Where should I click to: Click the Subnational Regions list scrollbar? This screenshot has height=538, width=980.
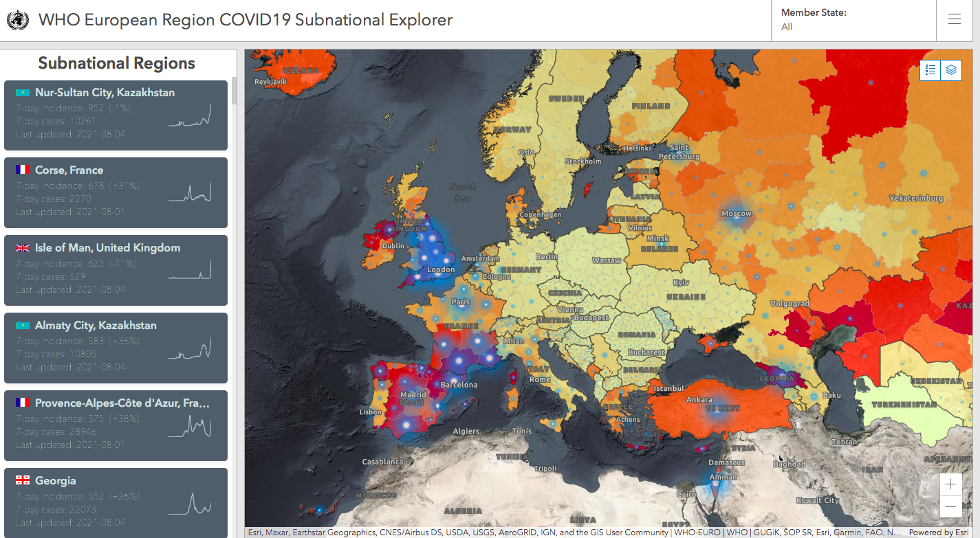[x=235, y=91]
